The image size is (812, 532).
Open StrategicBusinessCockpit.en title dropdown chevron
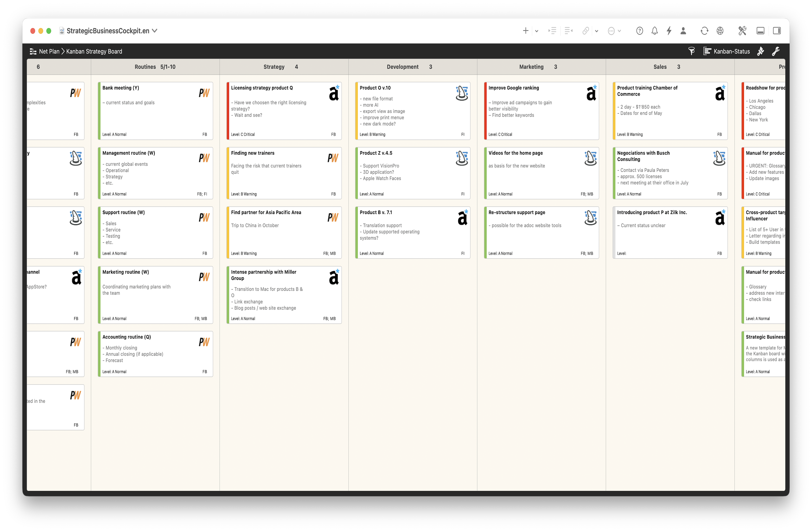[154, 31]
